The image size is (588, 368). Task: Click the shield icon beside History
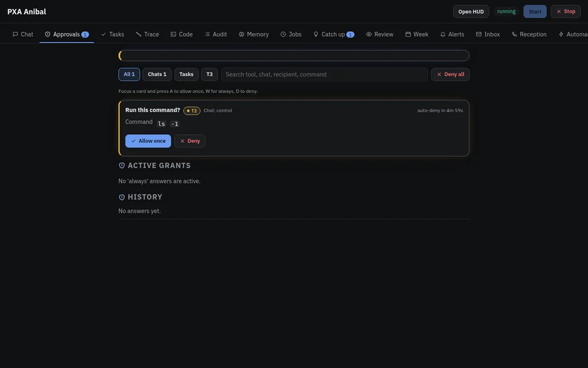click(122, 197)
